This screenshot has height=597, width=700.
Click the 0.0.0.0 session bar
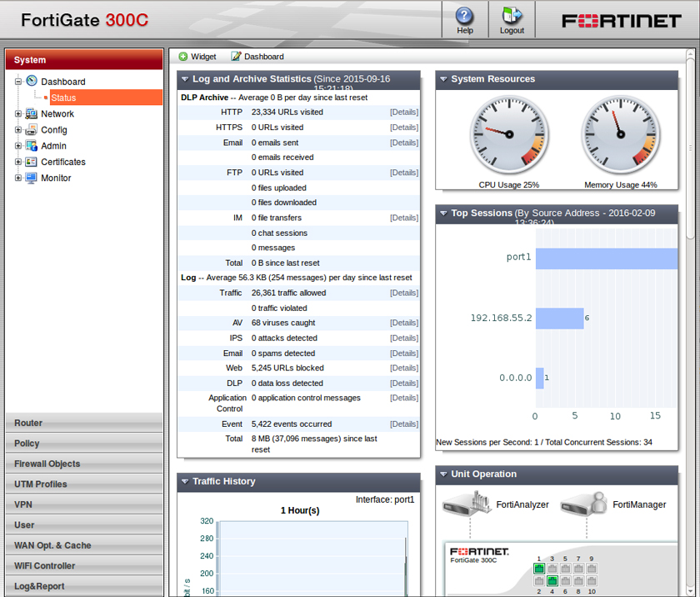click(x=539, y=379)
